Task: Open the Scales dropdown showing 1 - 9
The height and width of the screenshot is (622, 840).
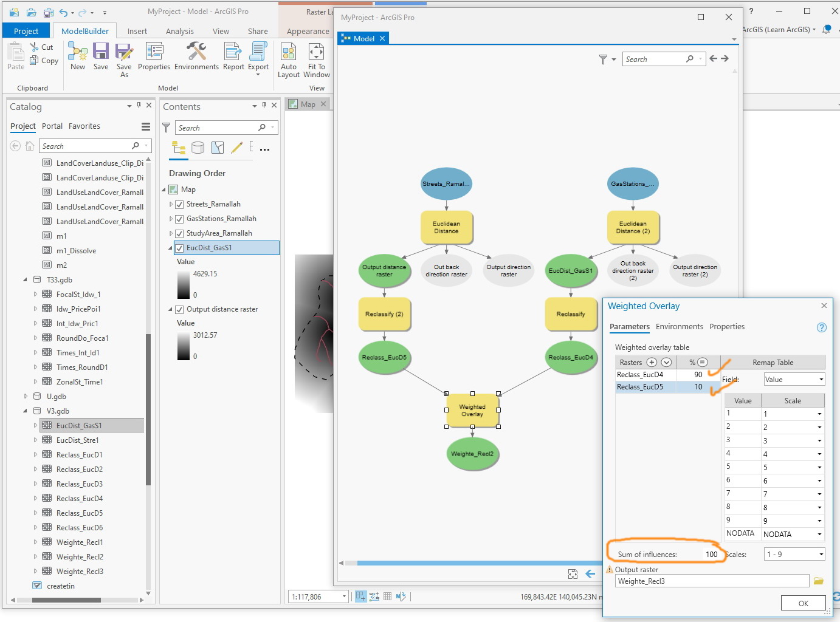Action: pos(794,554)
